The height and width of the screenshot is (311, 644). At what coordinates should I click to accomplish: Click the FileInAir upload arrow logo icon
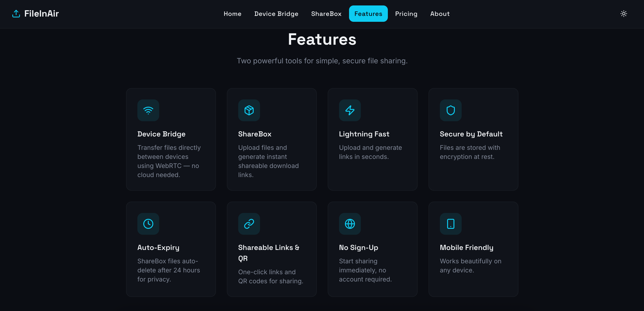tap(16, 13)
